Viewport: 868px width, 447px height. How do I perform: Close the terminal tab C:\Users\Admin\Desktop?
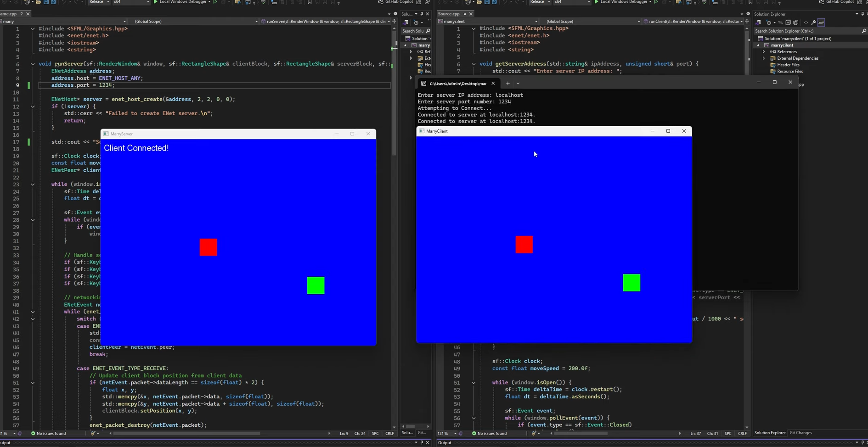pyautogui.click(x=493, y=84)
